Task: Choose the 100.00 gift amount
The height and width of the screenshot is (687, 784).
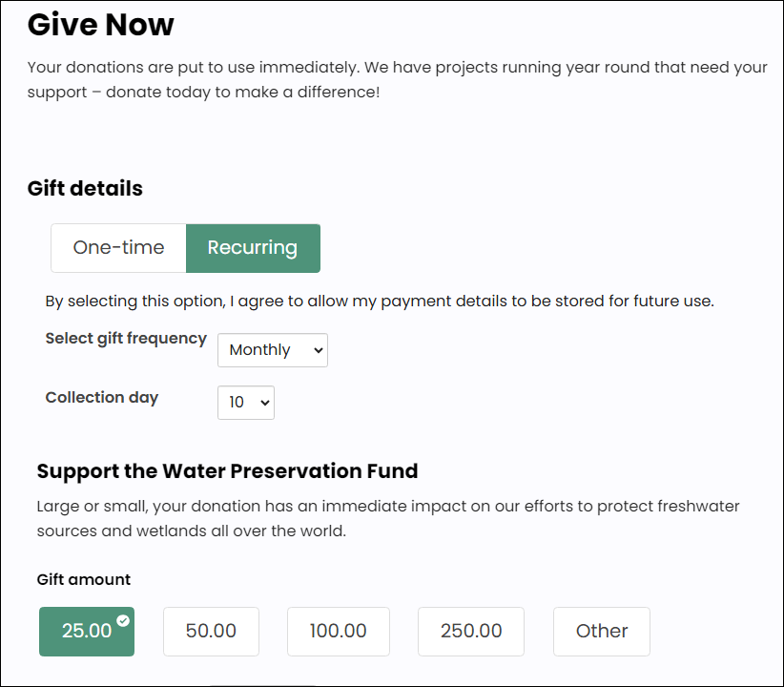Action: click(339, 631)
